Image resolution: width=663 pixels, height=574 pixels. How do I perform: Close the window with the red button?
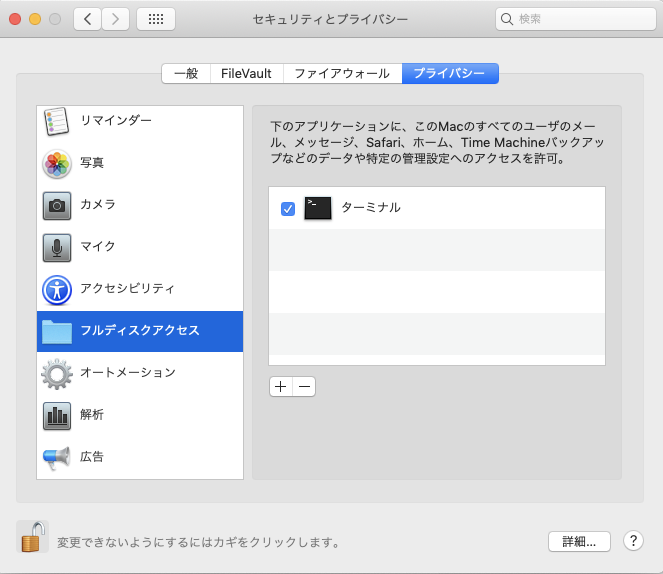tap(15, 19)
